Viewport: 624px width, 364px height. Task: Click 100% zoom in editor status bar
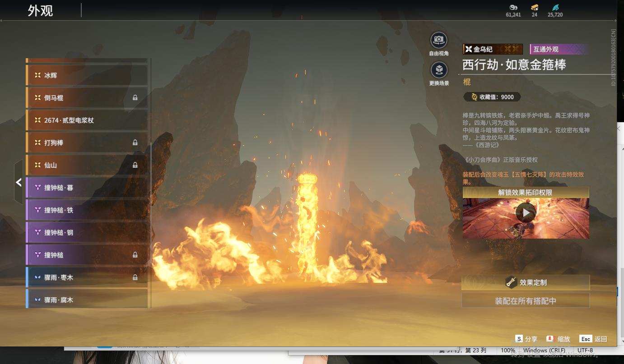[x=508, y=350]
